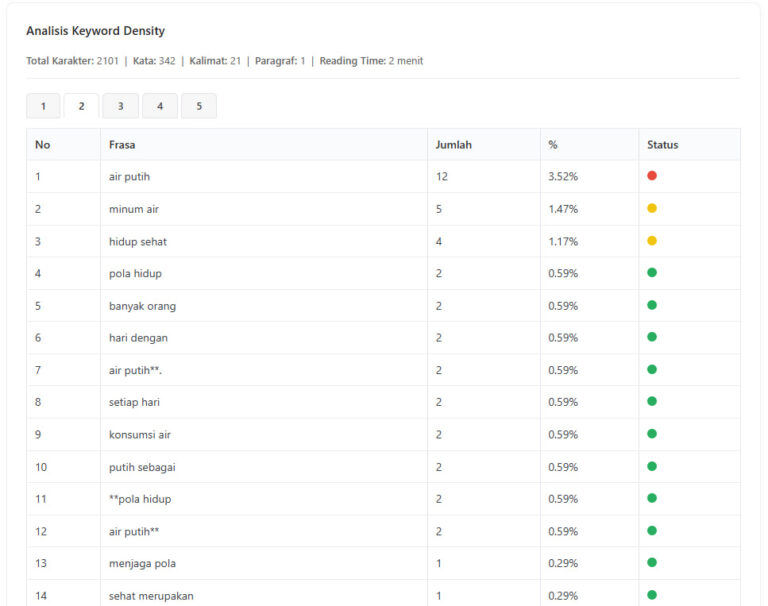Click the 'Analisis Keyword Density' heading
Screen dimensions: 768x606
click(95, 31)
